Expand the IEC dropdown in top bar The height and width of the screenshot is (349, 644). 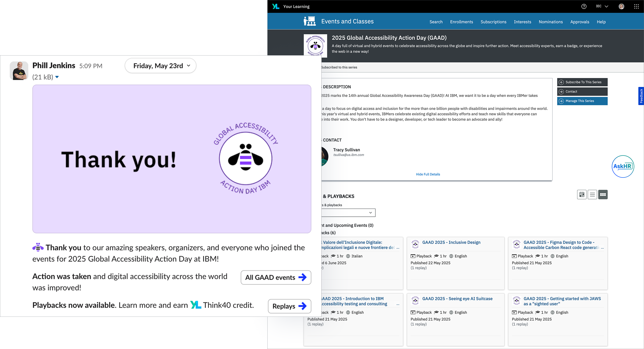tap(602, 6)
